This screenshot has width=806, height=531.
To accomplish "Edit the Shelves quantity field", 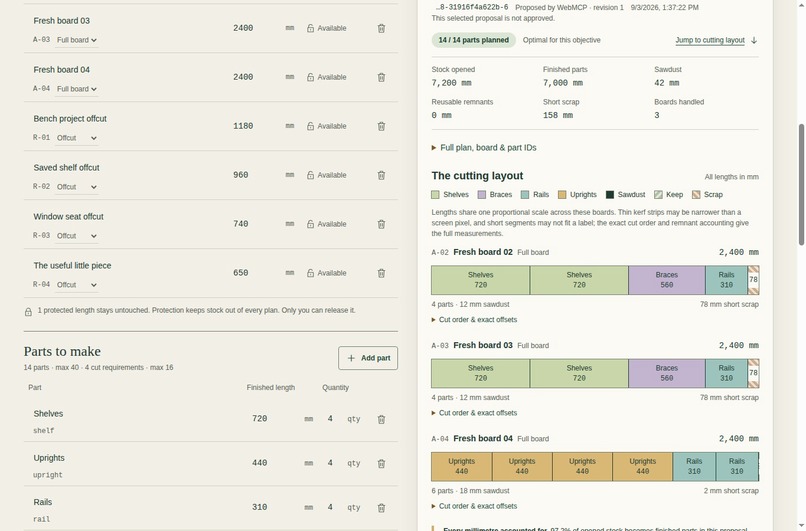I will pyautogui.click(x=331, y=419).
